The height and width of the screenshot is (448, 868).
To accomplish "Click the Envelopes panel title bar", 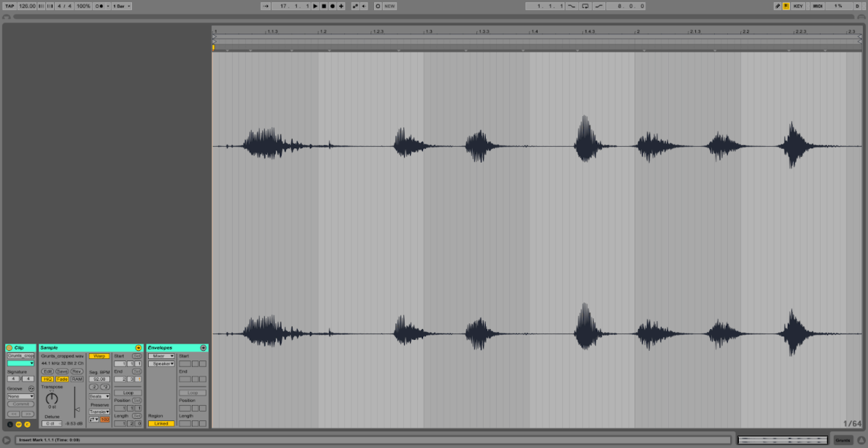I will (171, 348).
